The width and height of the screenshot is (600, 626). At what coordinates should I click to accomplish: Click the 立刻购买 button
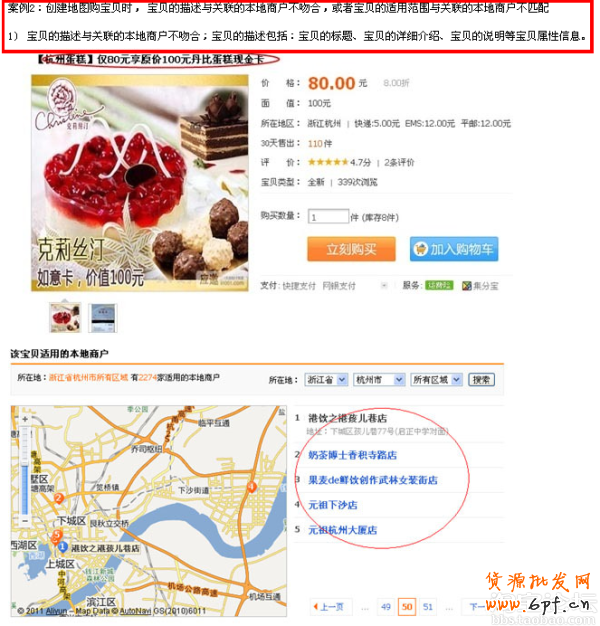point(351,249)
